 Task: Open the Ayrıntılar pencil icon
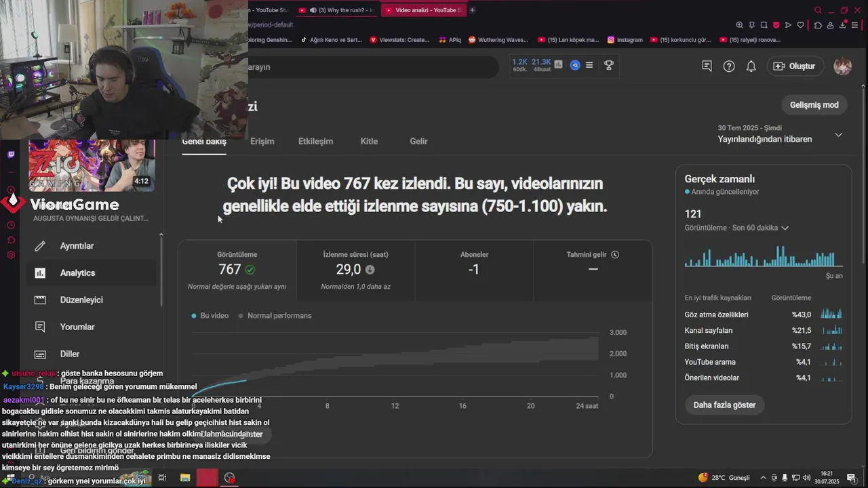coord(40,246)
